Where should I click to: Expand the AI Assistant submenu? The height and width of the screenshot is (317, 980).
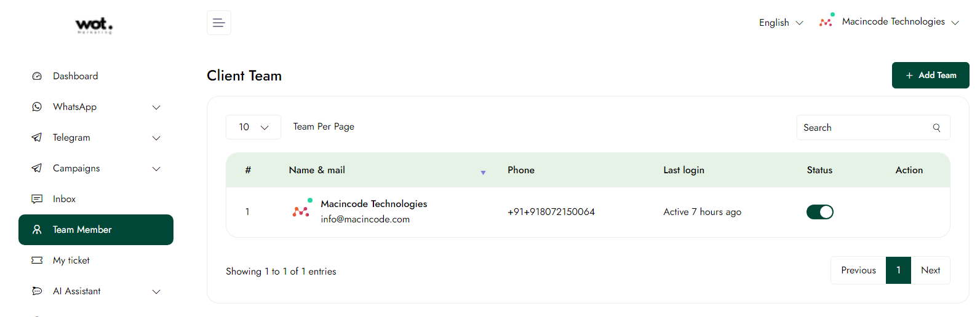(156, 291)
